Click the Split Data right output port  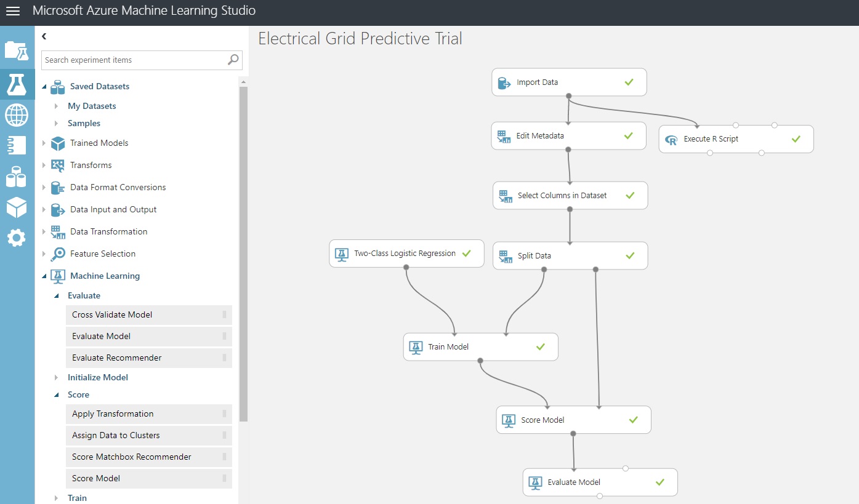tap(595, 270)
